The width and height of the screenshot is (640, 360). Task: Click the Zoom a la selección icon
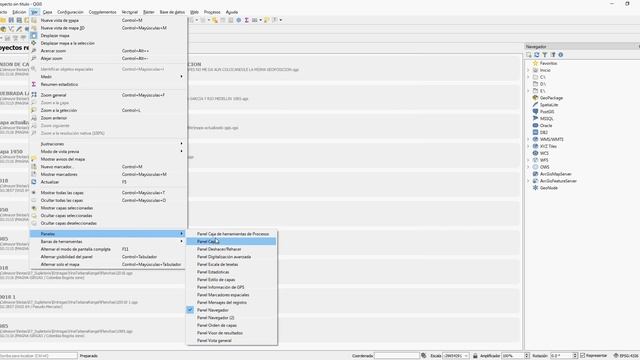click(34, 110)
